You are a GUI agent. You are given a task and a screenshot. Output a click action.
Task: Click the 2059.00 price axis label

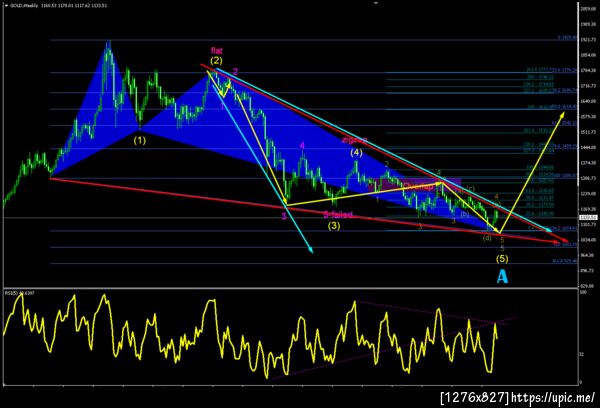(x=587, y=8)
